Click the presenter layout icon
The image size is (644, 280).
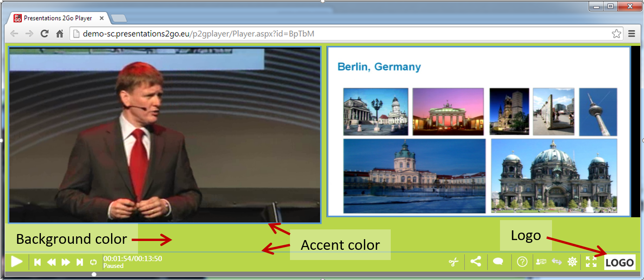(541, 262)
